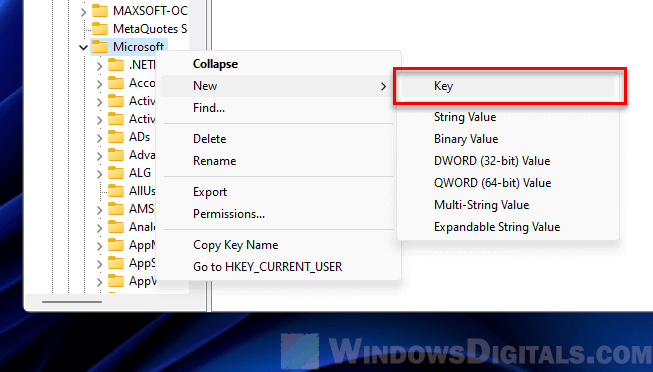Expand the Anal key chevron

(100, 227)
